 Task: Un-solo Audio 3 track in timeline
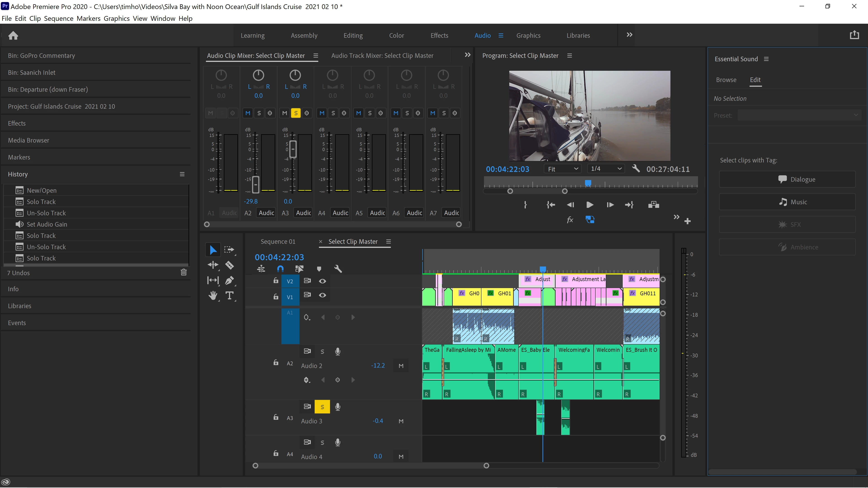pyautogui.click(x=322, y=407)
